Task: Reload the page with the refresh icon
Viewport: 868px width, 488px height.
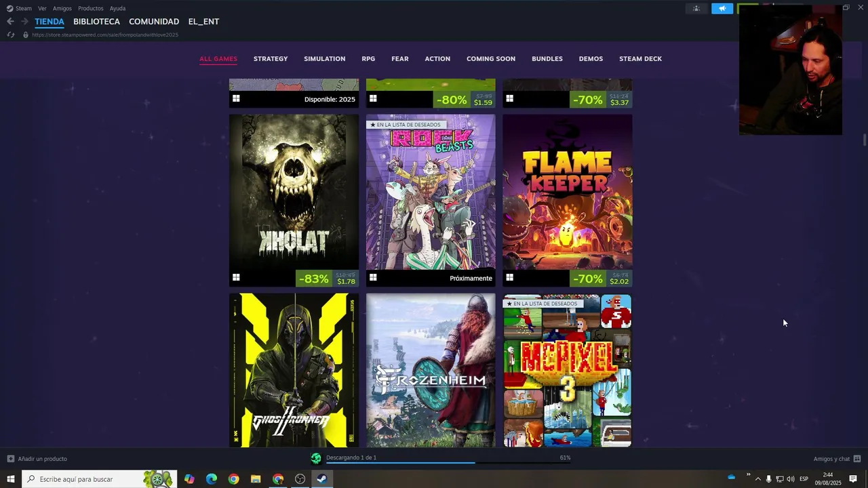Action: click(10, 35)
